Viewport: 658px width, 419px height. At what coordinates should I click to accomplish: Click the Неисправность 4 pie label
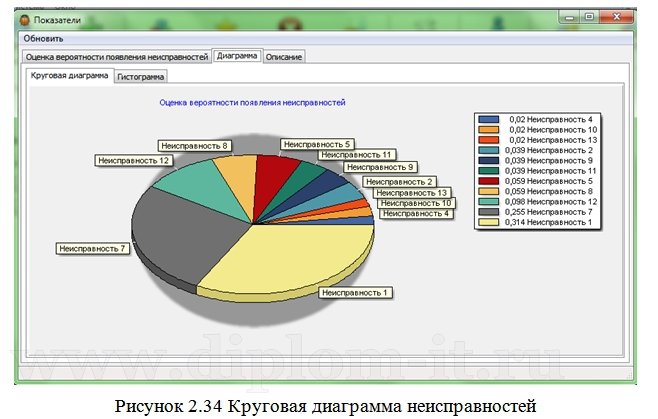tap(416, 214)
